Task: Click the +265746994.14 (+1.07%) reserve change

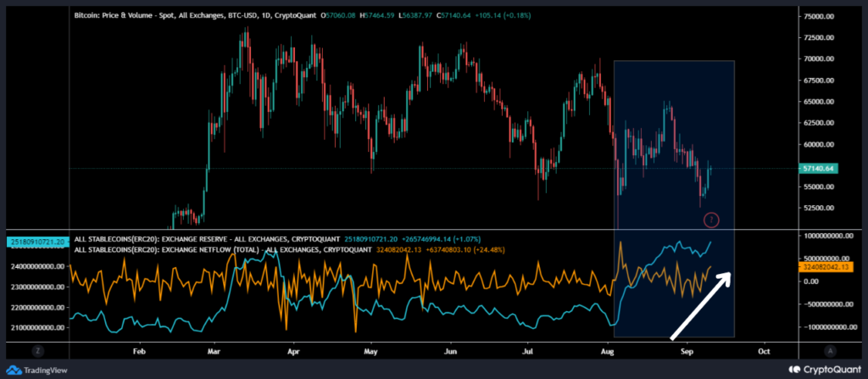Action: 439,239
